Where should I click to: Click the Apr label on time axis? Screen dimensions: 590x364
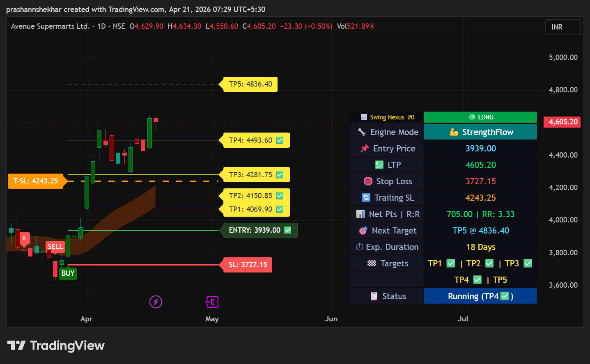click(86, 319)
